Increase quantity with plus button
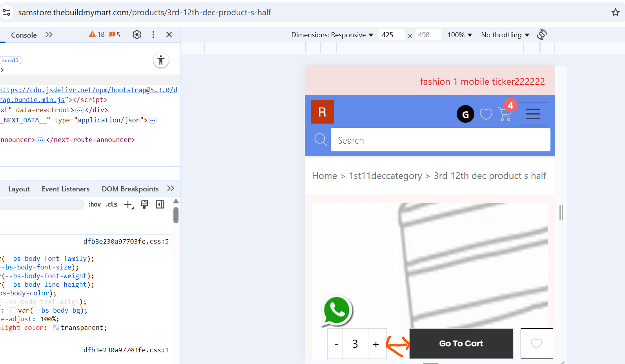This screenshot has height=364, width=625. pos(377,344)
